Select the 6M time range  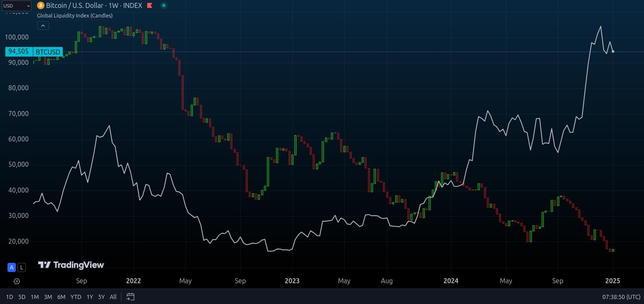[61, 297]
